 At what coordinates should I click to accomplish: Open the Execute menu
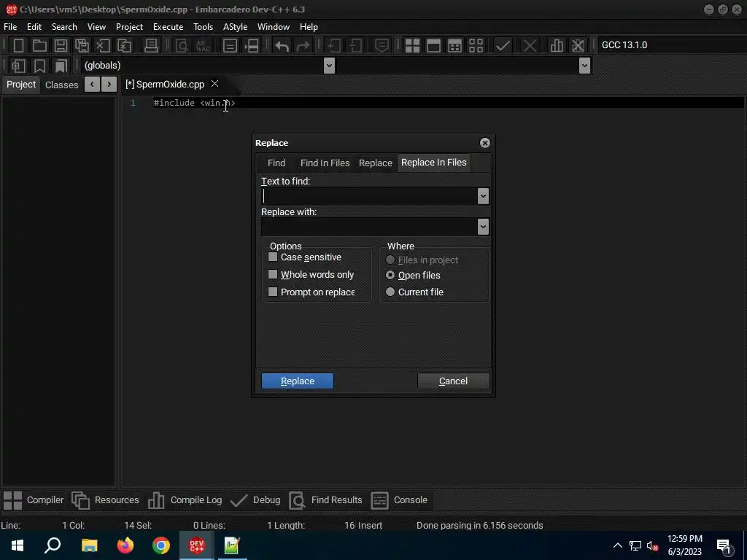pos(169,27)
